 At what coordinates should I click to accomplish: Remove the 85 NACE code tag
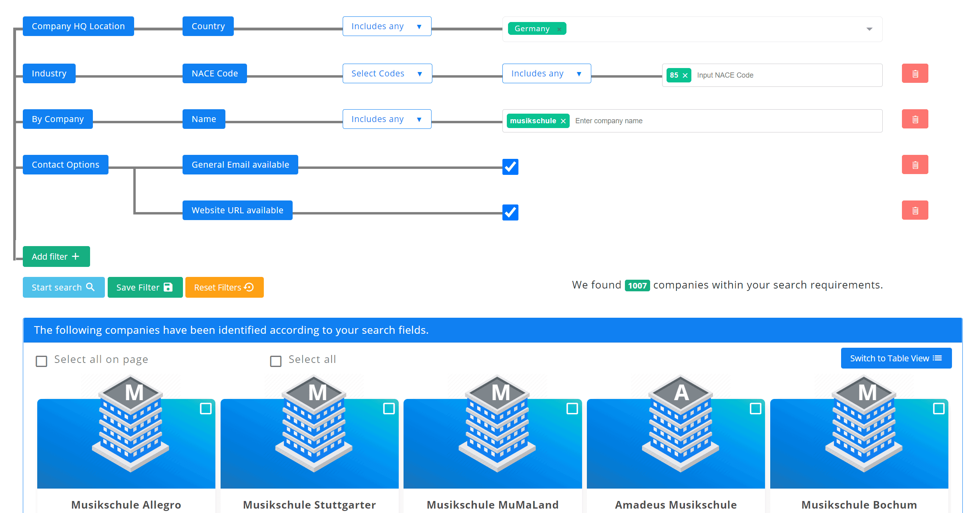click(685, 75)
